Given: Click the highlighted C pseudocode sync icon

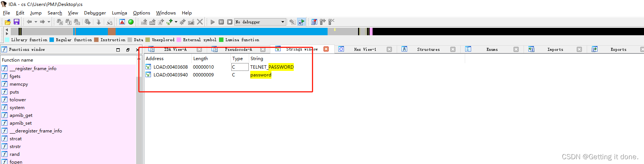Looking at the screenshot, I should pos(301,22).
